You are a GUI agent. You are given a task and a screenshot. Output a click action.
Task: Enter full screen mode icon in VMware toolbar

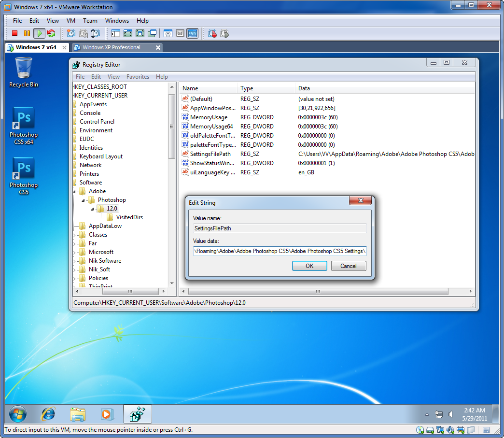[140, 33]
